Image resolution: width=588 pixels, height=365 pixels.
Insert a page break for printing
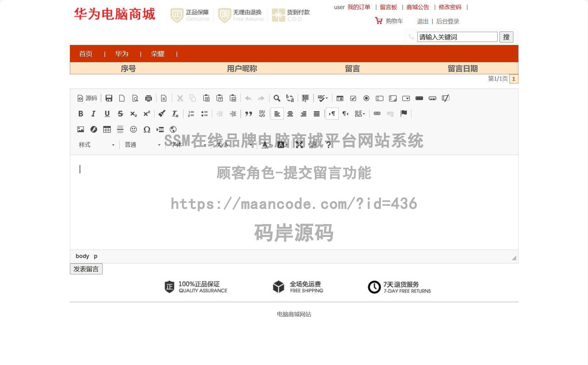[x=160, y=129]
